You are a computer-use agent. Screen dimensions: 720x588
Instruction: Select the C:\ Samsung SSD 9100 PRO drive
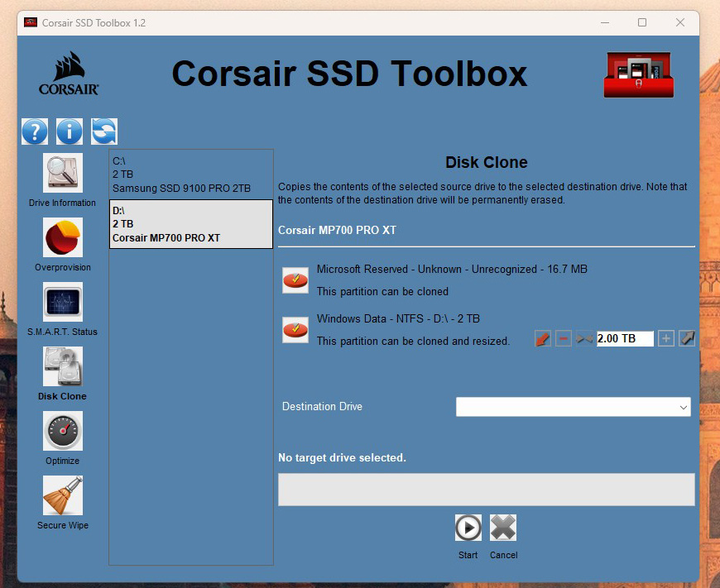tap(191, 174)
